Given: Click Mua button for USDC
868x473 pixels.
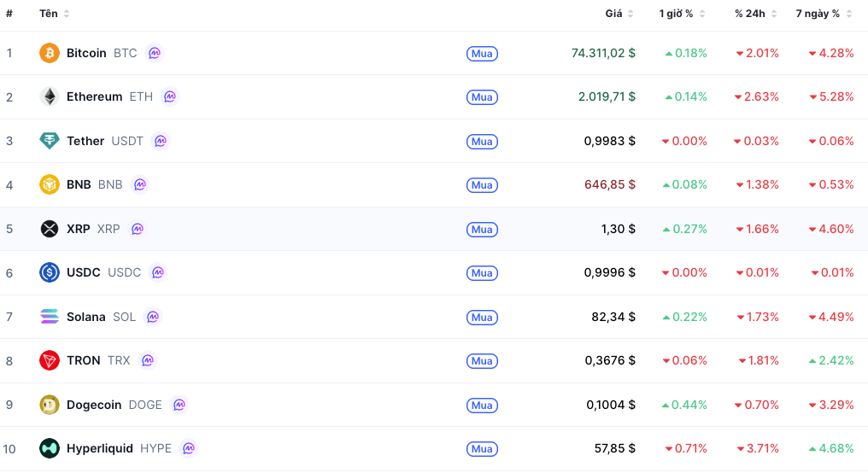Looking at the screenshot, I should pyautogui.click(x=482, y=273).
